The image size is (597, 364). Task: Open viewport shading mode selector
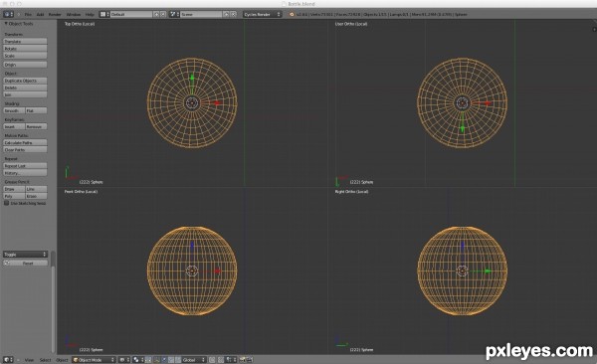(123, 359)
